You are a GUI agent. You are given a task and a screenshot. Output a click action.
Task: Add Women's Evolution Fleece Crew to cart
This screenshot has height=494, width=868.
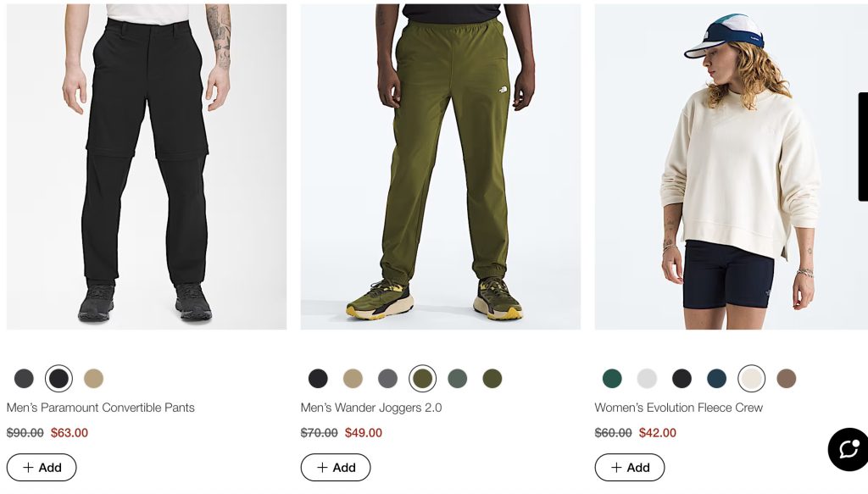click(x=630, y=468)
